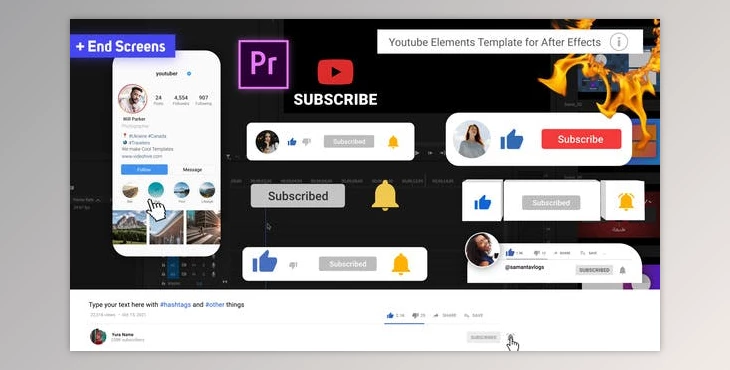Click the Yura Name channel avatar
The height and width of the screenshot is (370, 730).
[x=98, y=336]
